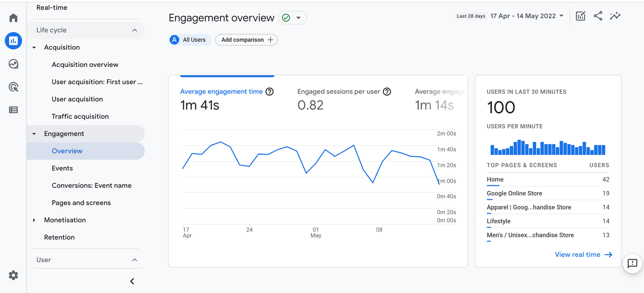Switch to the Average engagement time metric tab
The width and height of the screenshot is (644, 293).
point(221,92)
